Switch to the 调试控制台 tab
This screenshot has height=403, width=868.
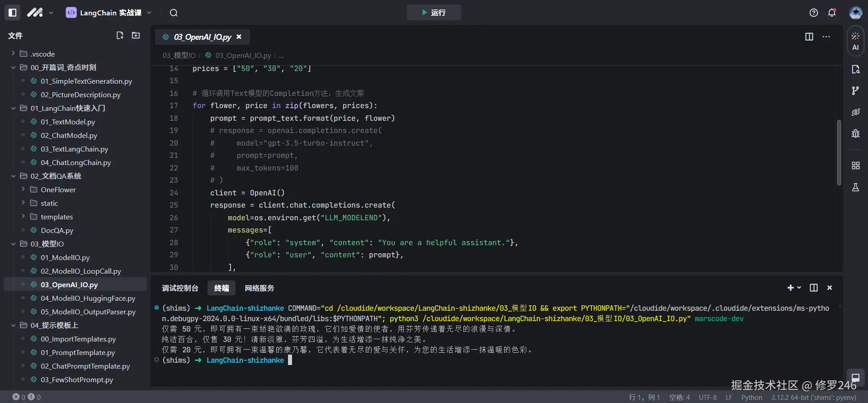coord(180,288)
